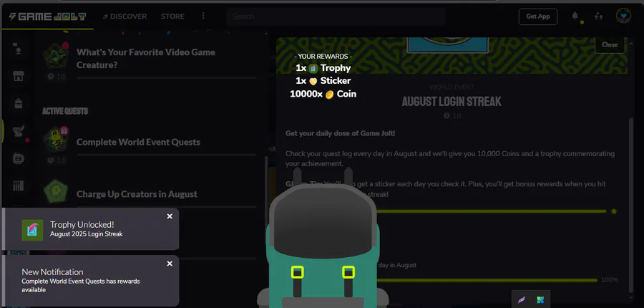
Task: Open the chat icon in left sidebar
Action: [x=18, y=158]
